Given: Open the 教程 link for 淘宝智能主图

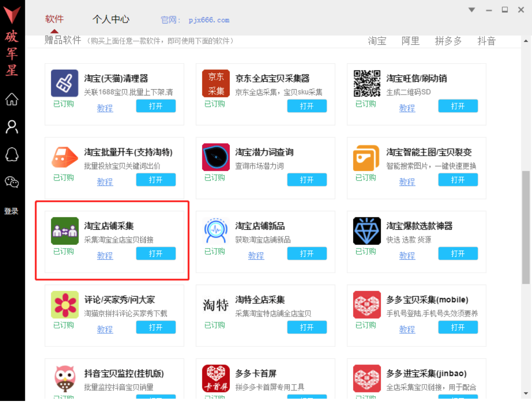Looking at the screenshot, I should [x=407, y=182].
